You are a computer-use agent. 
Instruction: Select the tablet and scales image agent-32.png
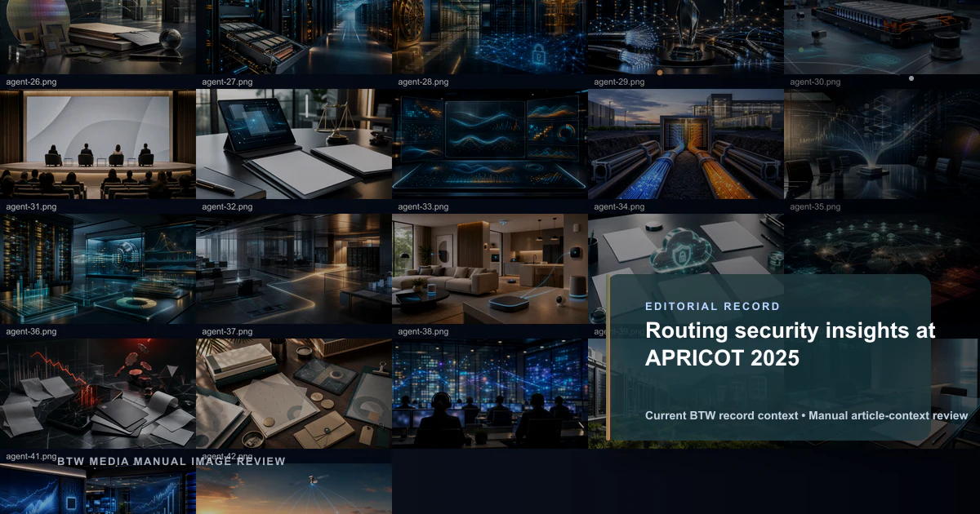point(294,144)
